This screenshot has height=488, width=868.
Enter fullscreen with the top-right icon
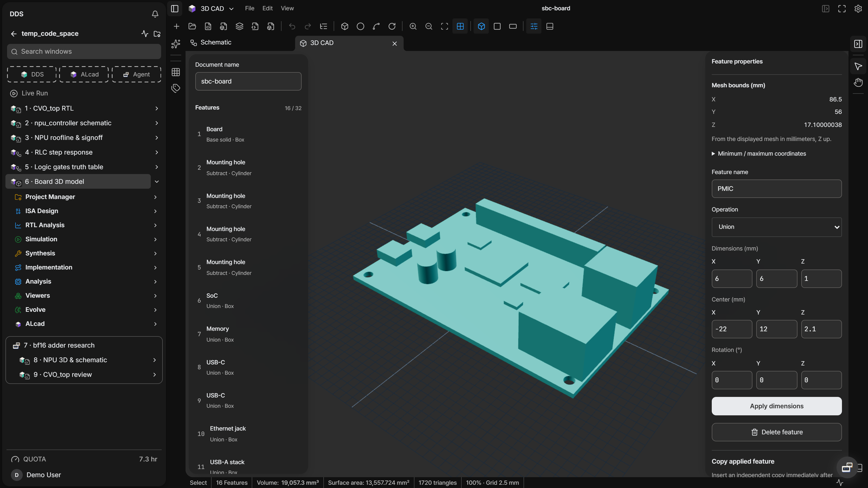tap(842, 8)
